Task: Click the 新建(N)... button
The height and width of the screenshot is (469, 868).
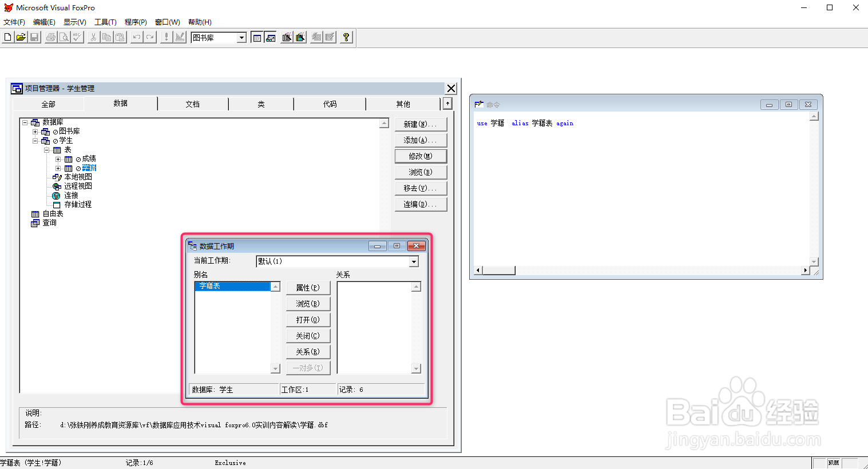Action: (x=421, y=124)
